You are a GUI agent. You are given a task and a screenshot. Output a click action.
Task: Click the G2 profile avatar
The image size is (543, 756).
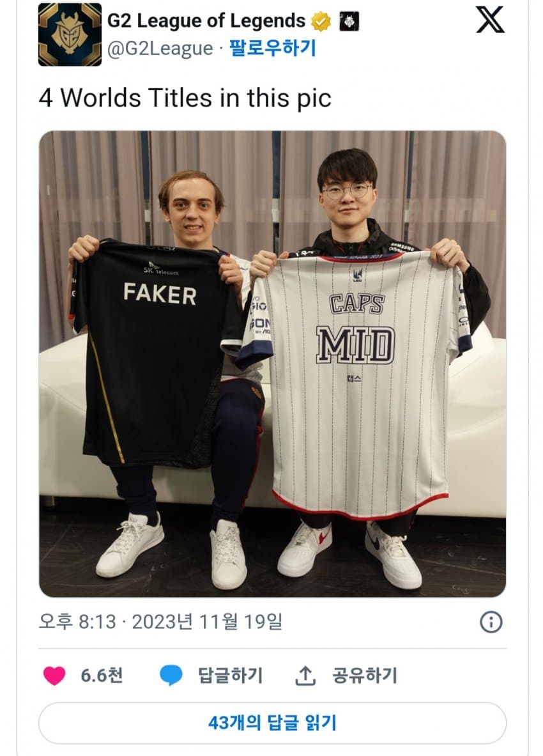tap(70, 35)
